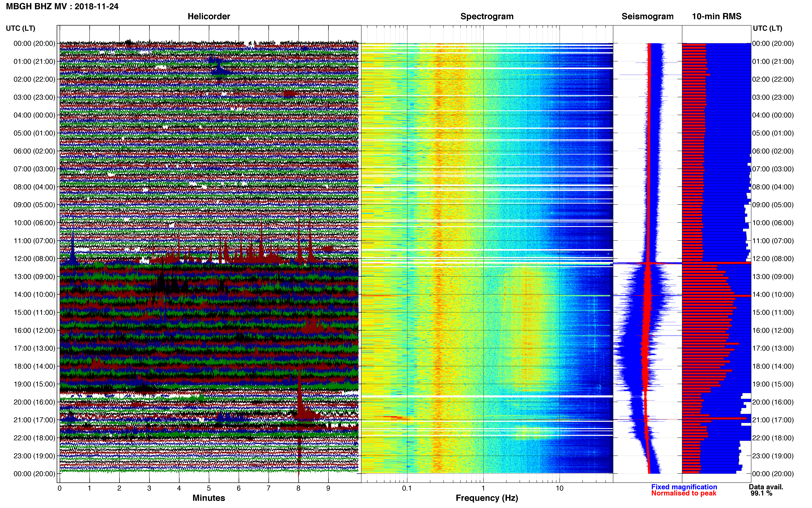Image resolution: width=812 pixels, height=508 pixels.
Task: Click the 09:00 (05:00) label on the Helicorder axis
Action: tap(34, 205)
